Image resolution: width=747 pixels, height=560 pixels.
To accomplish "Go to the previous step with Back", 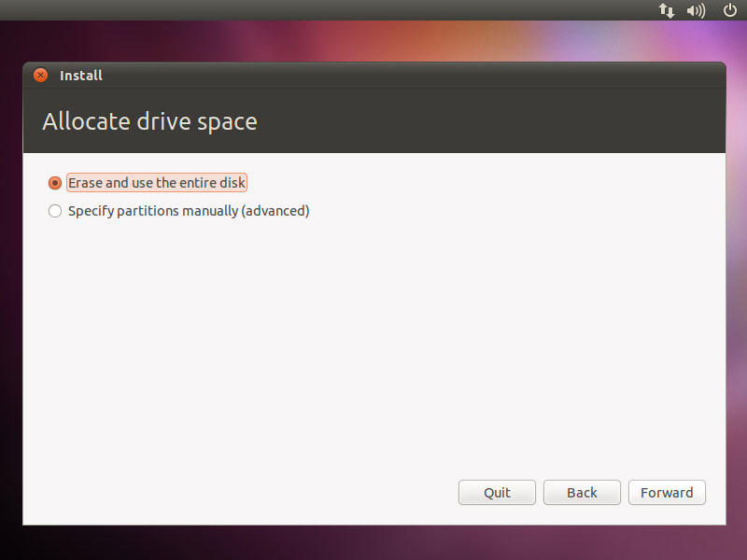I will click(x=582, y=493).
